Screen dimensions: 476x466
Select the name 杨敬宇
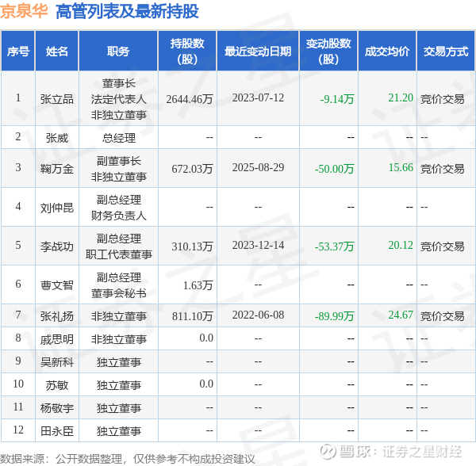(x=57, y=408)
